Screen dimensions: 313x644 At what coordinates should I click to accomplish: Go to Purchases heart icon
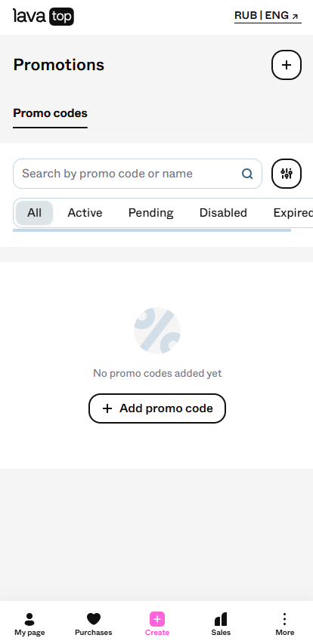(93, 619)
